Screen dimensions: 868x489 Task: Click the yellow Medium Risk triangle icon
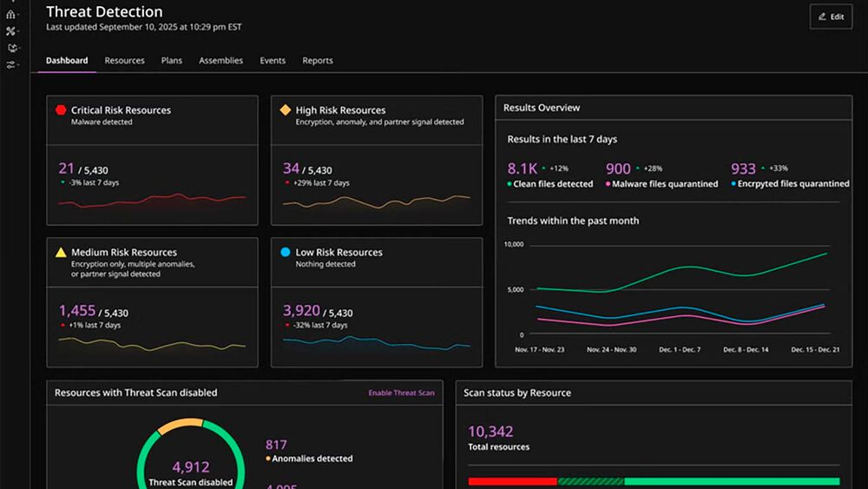pos(61,253)
